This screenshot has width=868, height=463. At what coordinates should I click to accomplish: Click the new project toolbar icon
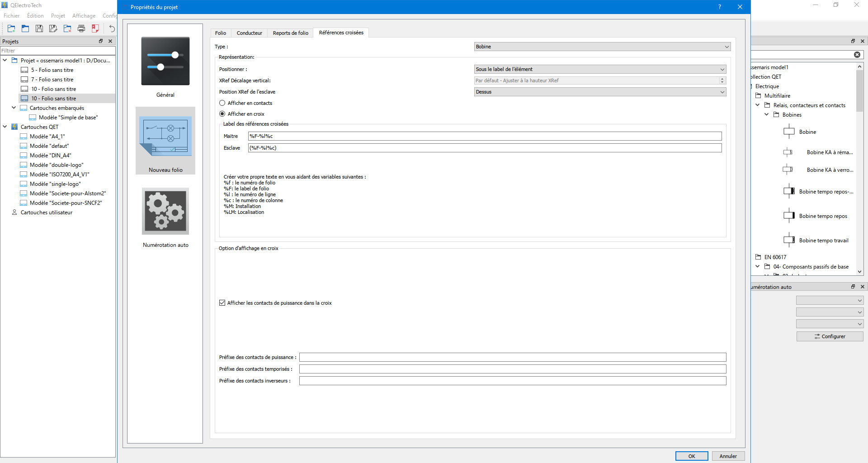[11, 28]
